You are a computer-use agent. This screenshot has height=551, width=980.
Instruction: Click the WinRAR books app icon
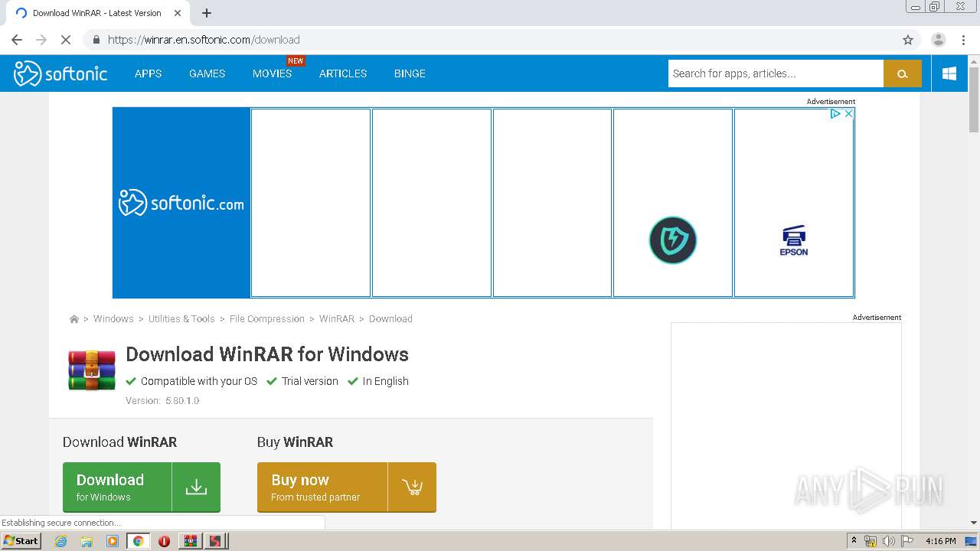click(92, 370)
